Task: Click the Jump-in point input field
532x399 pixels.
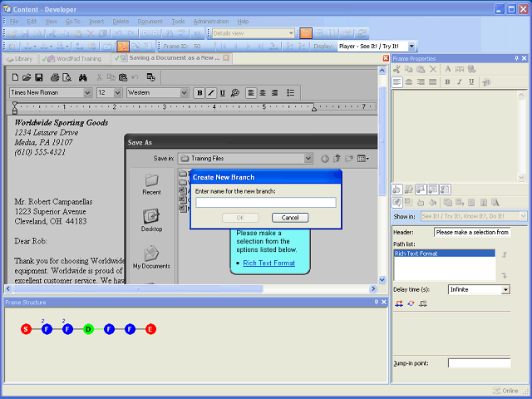Action: coord(479,363)
